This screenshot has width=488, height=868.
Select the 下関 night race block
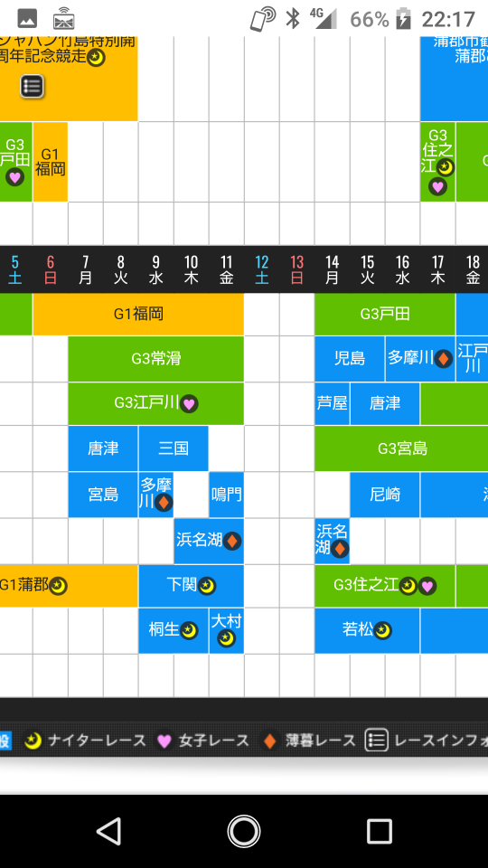[192, 586]
